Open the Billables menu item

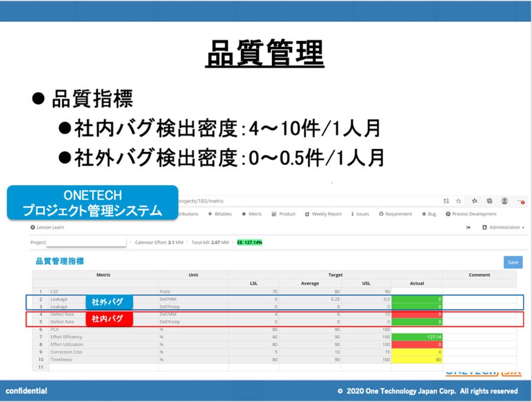220,214
